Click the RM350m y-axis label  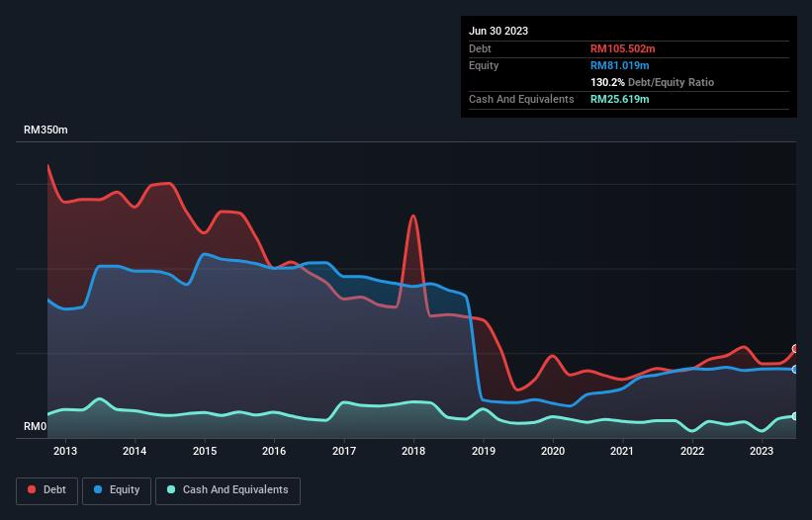[x=45, y=130]
